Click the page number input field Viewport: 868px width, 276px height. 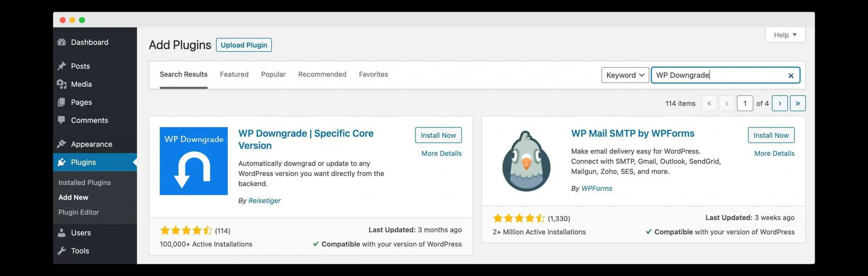(745, 103)
